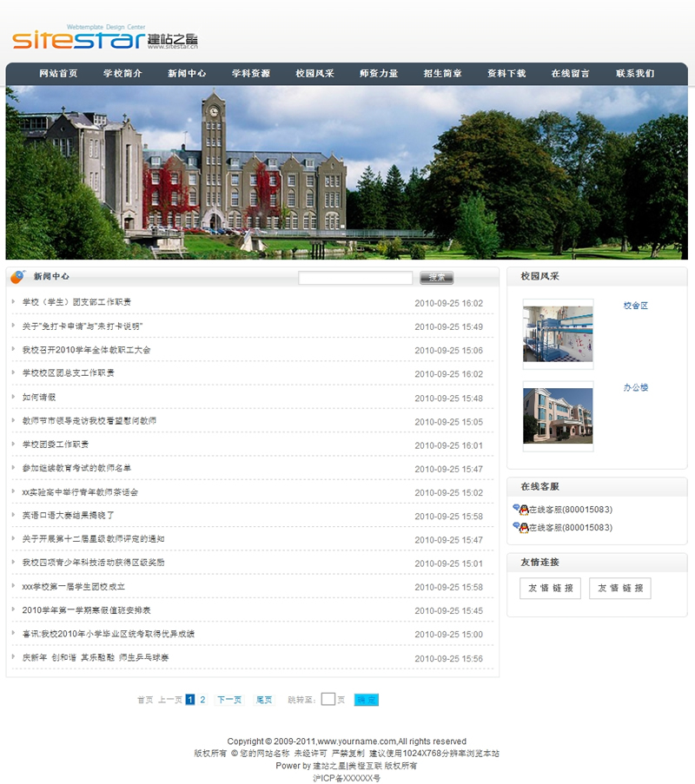Click the SiteStar logo in header
695x784 pixels.
click(x=105, y=40)
